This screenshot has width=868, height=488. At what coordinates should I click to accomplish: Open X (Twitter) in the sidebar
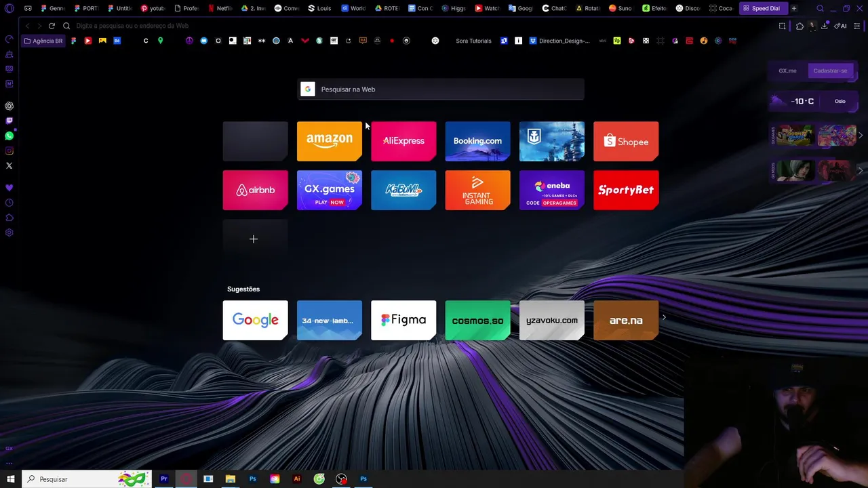(9, 165)
